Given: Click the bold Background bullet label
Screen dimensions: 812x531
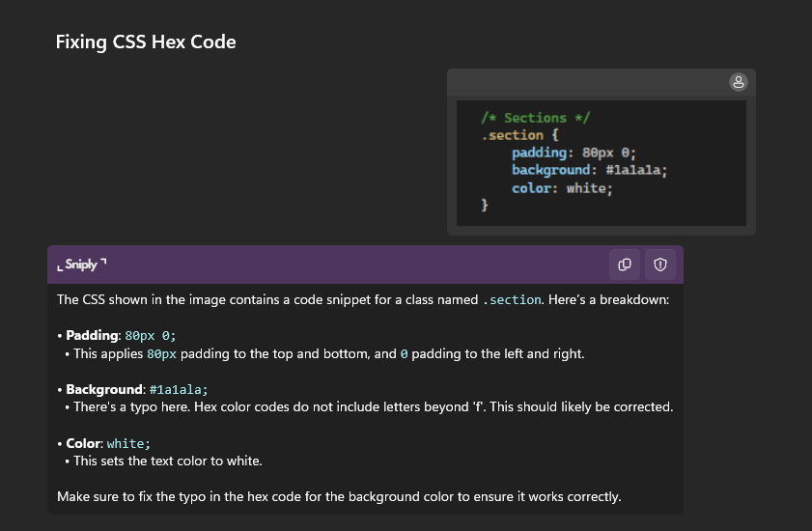Looking at the screenshot, I should 102,390.
